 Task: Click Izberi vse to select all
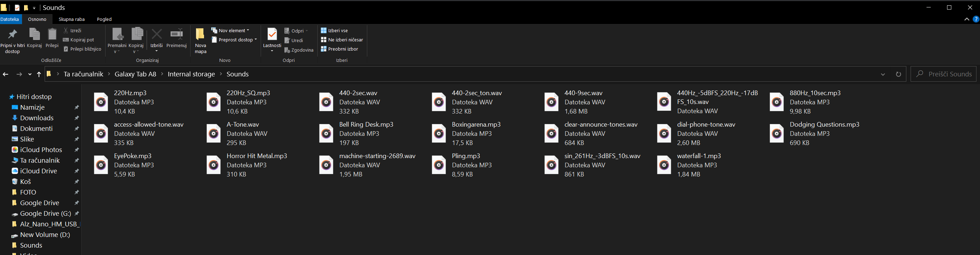coord(334,30)
